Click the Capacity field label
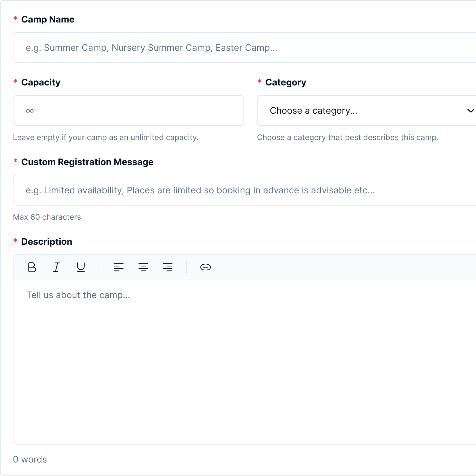This screenshot has height=476, width=476. click(x=41, y=82)
